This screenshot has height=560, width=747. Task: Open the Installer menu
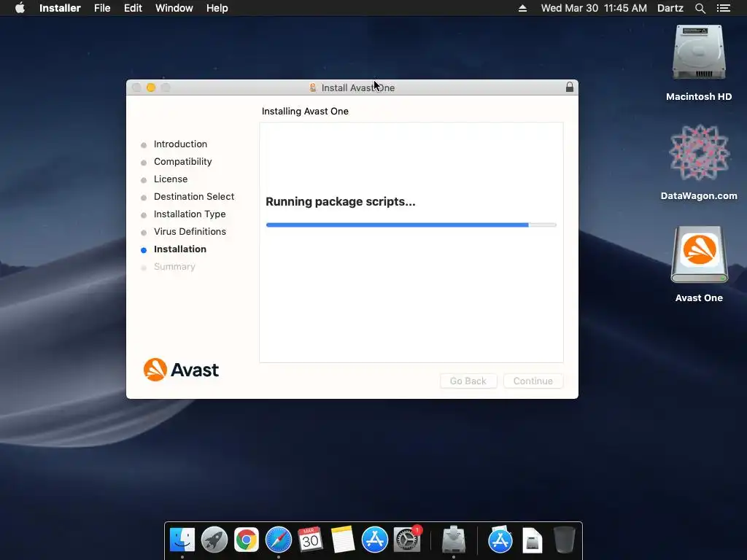(60, 8)
